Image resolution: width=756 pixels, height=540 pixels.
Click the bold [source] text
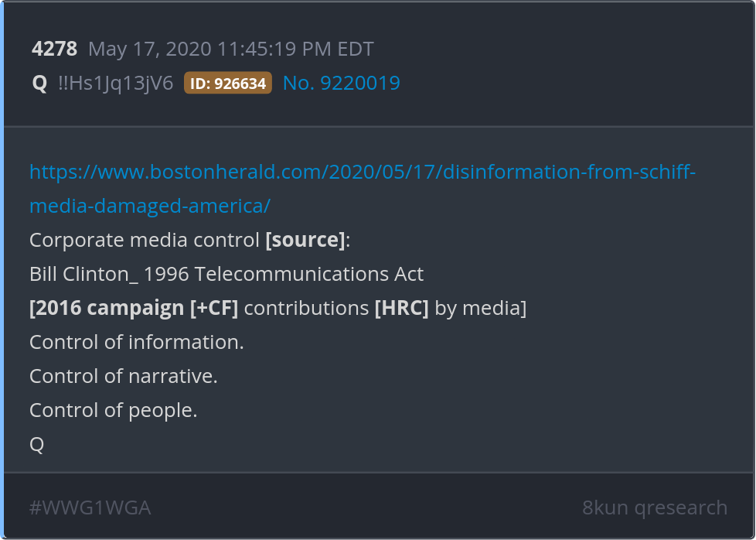click(305, 240)
